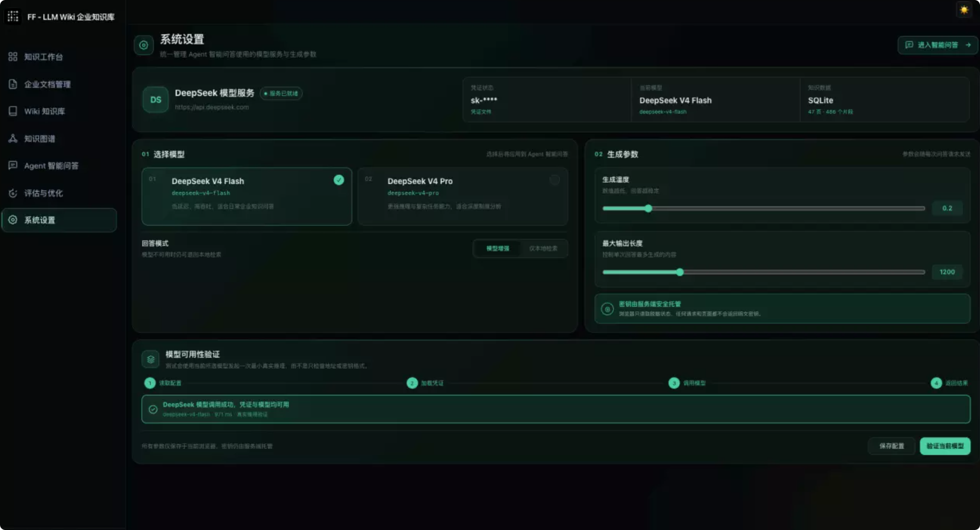Switch answer mode to 模型增强
Screen dimensions: 980x530
498,248
